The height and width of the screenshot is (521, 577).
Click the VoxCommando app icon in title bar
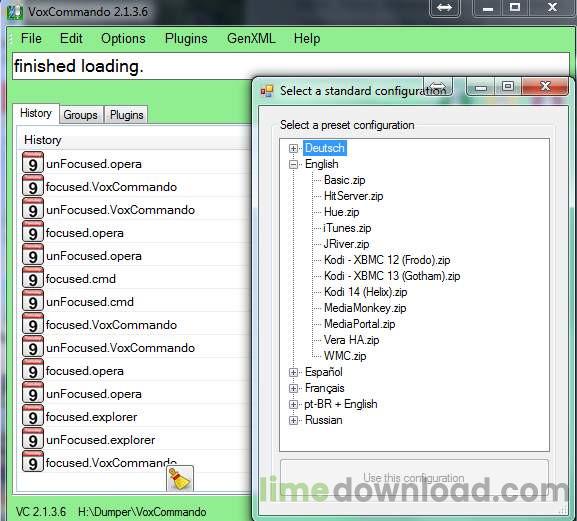15,11
